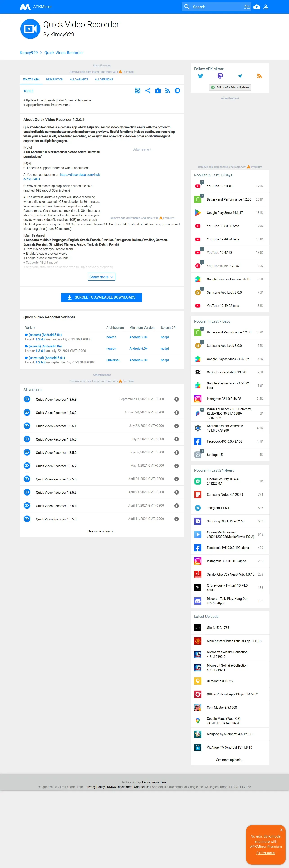This screenshot has width=289, height=868.
Task: Open the orange RSS icon under Follow
Action: click(x=259, y=76)
